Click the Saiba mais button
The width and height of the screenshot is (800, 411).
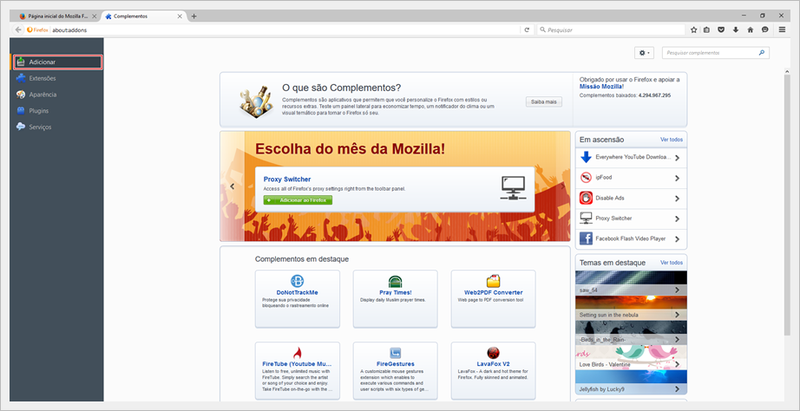click(544, 102)
